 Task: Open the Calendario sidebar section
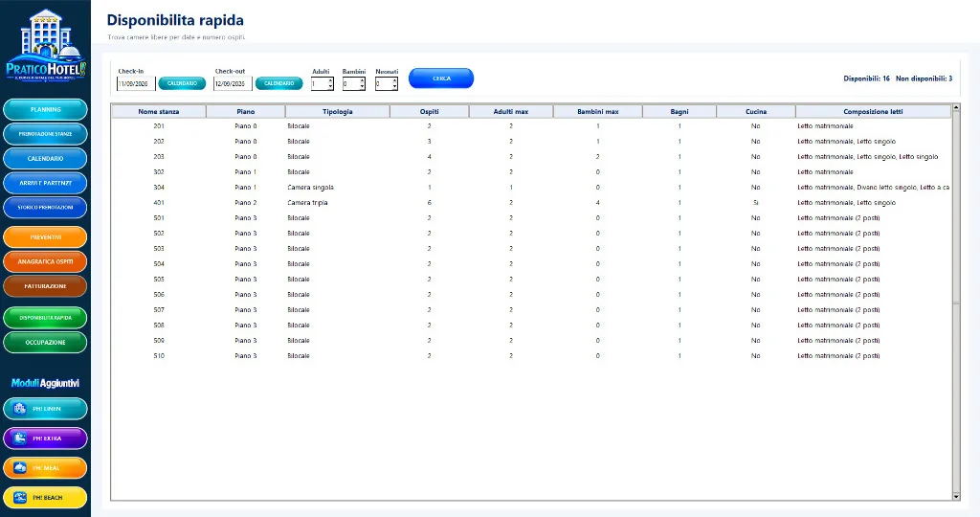(x=45, y=159)
